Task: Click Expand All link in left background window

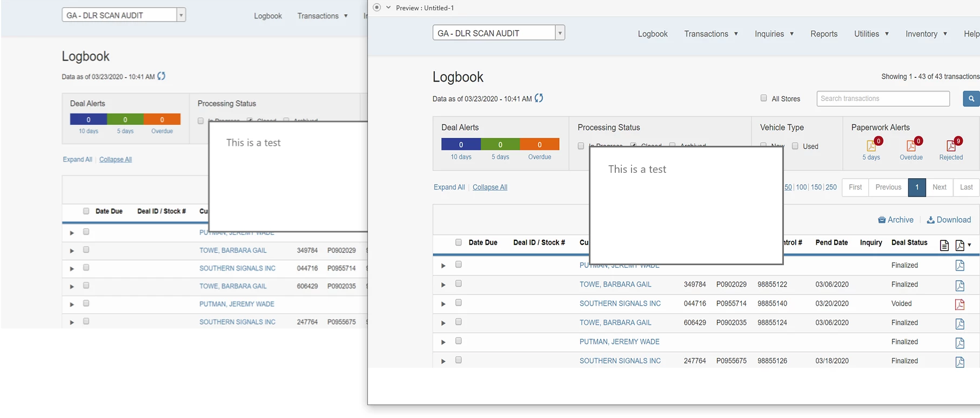Action: pyautogui.click(x=77, y=159)
